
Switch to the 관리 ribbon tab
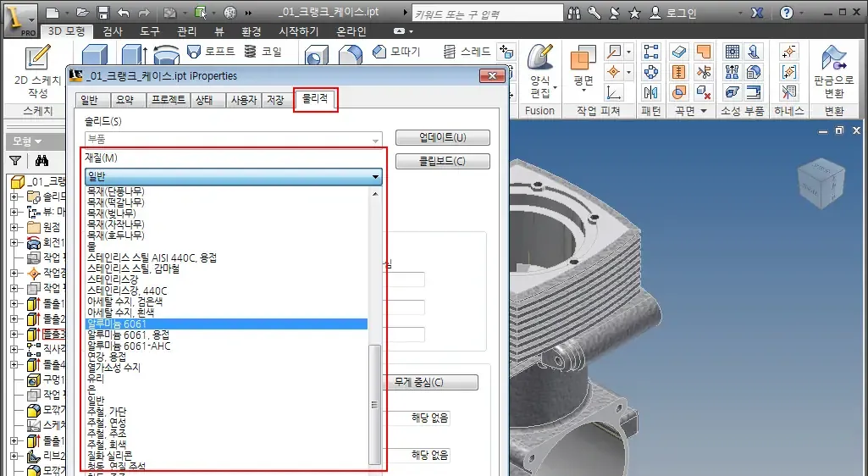click(x=186, y=31)
